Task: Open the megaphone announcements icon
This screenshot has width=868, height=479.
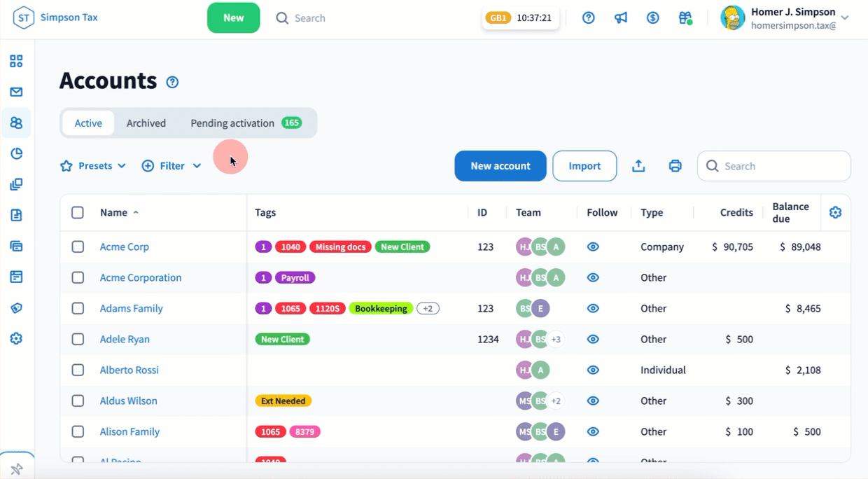Action: point(620,18)
